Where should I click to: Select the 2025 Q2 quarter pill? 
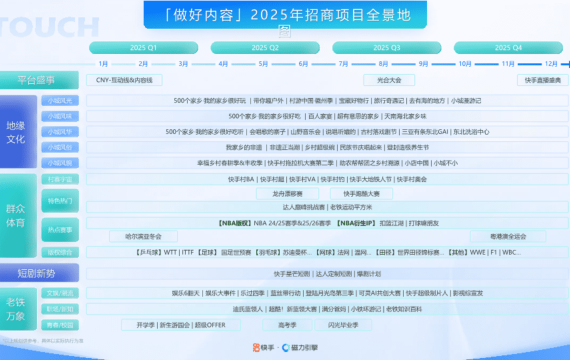coord(265,48)
